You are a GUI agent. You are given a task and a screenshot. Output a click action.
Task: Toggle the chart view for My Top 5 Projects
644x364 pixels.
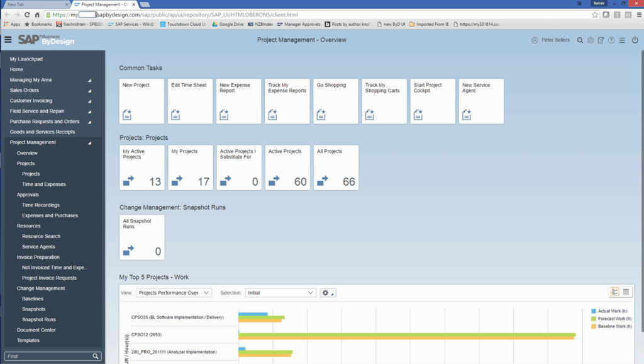pos(614,292)
